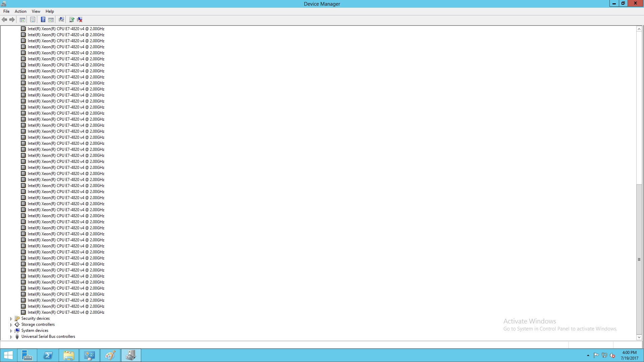Image resolution: width=644 pixels, height=362 pixels.
Task: Click the toolbar Forward arrow
Action: coord(12,20)
